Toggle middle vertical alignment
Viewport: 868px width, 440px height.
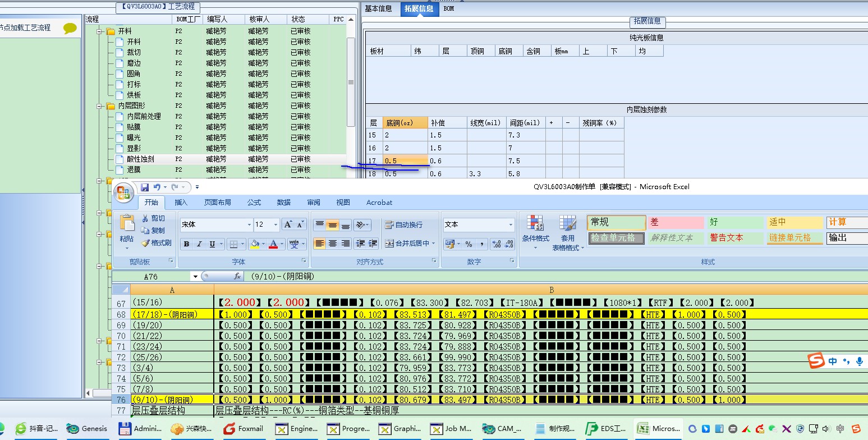pyautogui.click(x=333, y=224)
